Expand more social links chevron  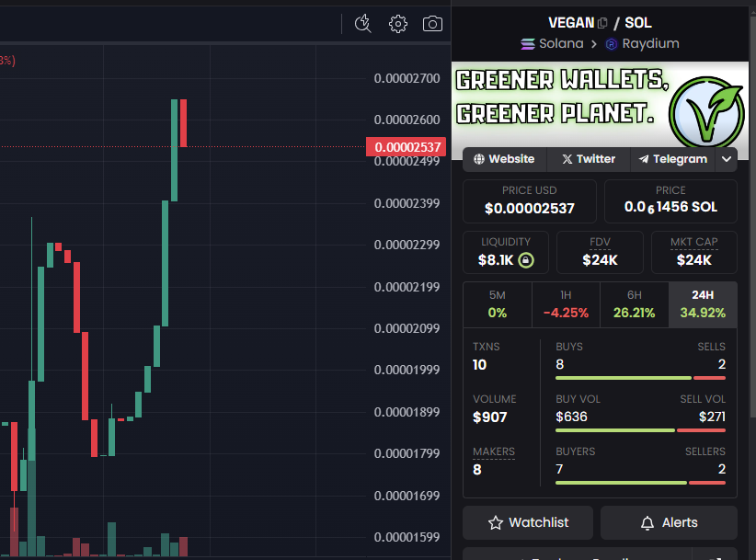tap(727, 159)
